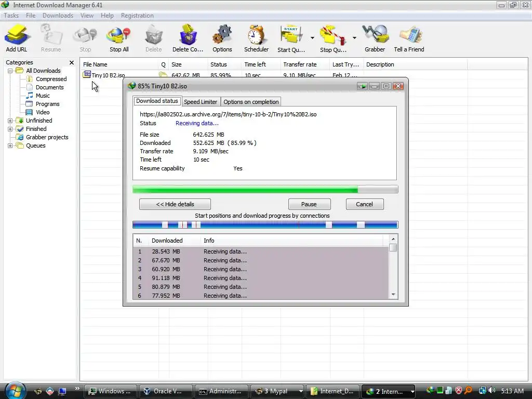532x399 pixels.
Task: Select the Download status tab
Action: (157, 101)
